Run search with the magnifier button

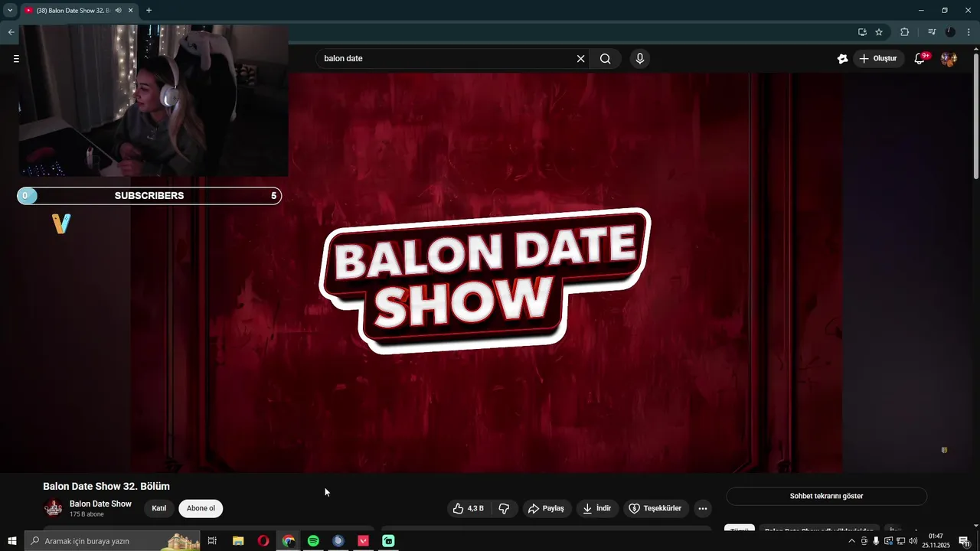point(605,59)
